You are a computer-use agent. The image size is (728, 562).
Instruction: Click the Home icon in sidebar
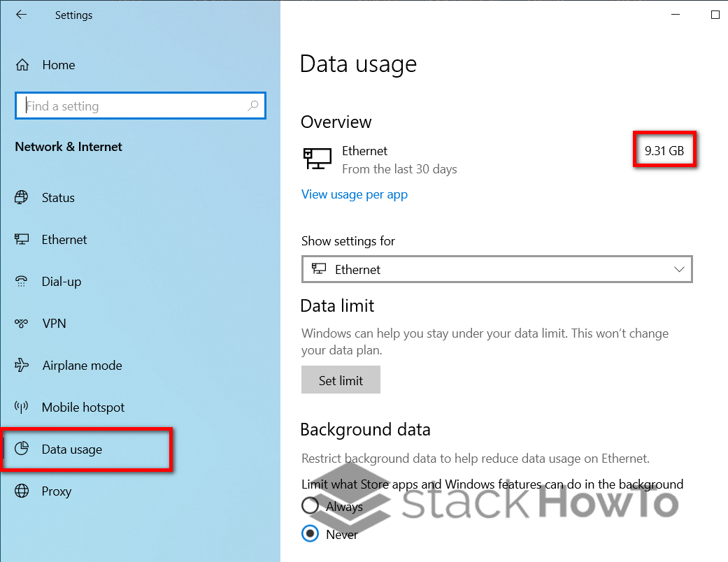pyautogui.click(x=22, y=64)
